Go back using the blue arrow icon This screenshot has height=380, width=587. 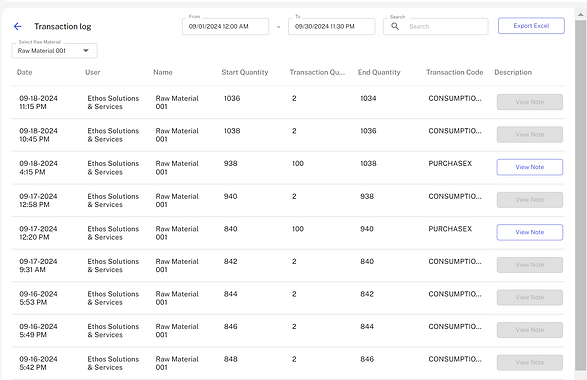coord(17,26)
